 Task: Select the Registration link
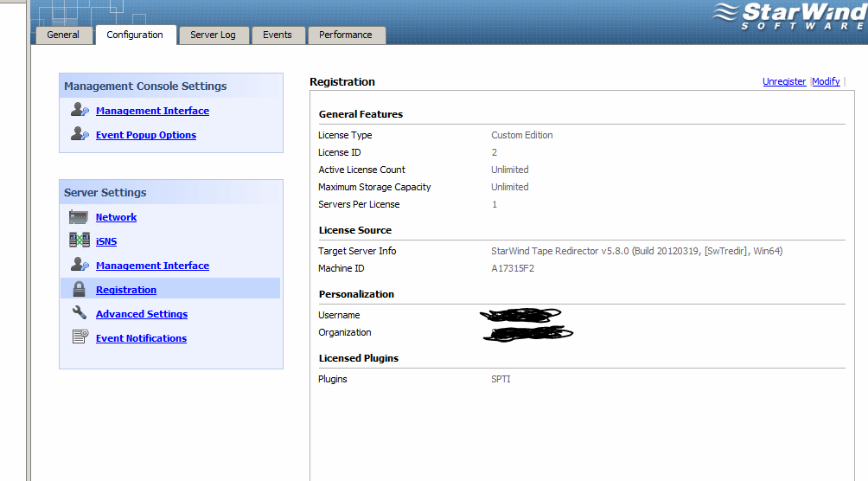click(126, 290)
